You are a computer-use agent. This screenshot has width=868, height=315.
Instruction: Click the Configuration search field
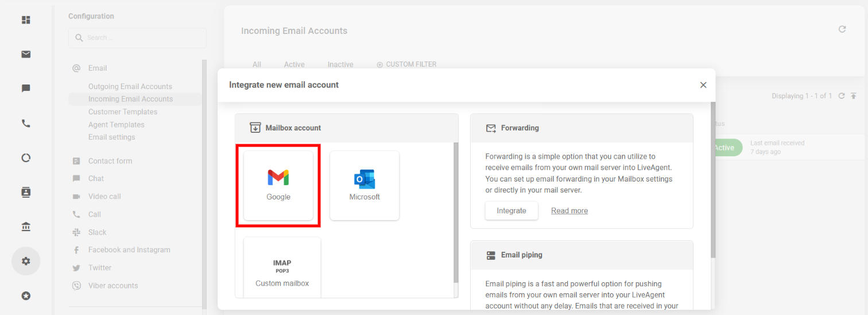[x=138, y=38]
